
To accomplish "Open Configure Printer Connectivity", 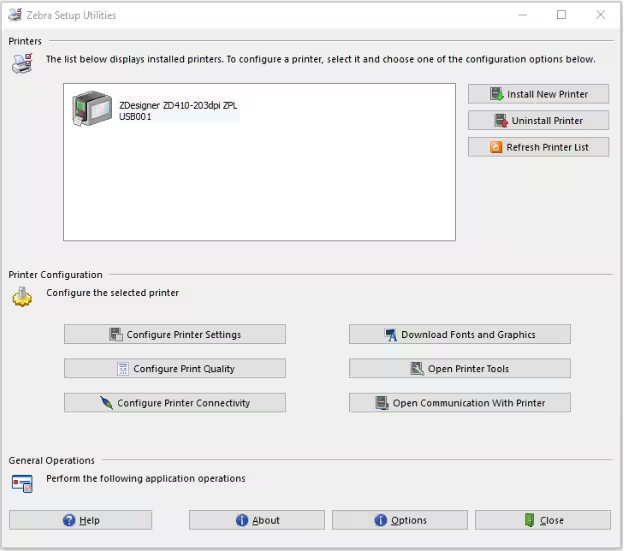I will pos(175,403).
